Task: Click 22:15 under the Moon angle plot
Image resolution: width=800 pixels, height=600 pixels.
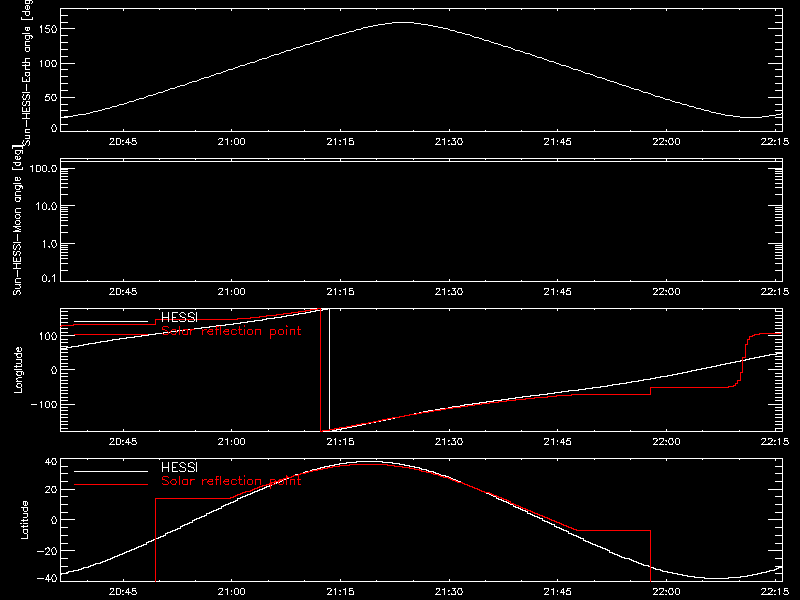Action: 774,292
